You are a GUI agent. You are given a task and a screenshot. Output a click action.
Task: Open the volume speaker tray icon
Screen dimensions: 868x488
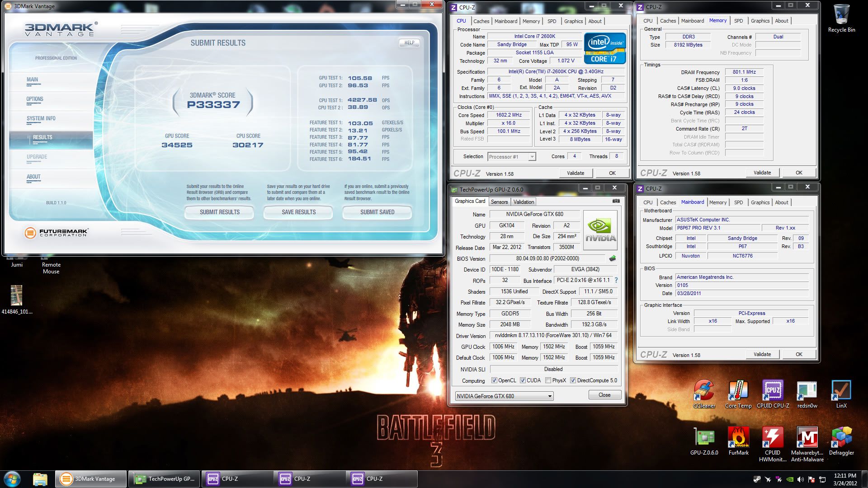pos(801,479)
